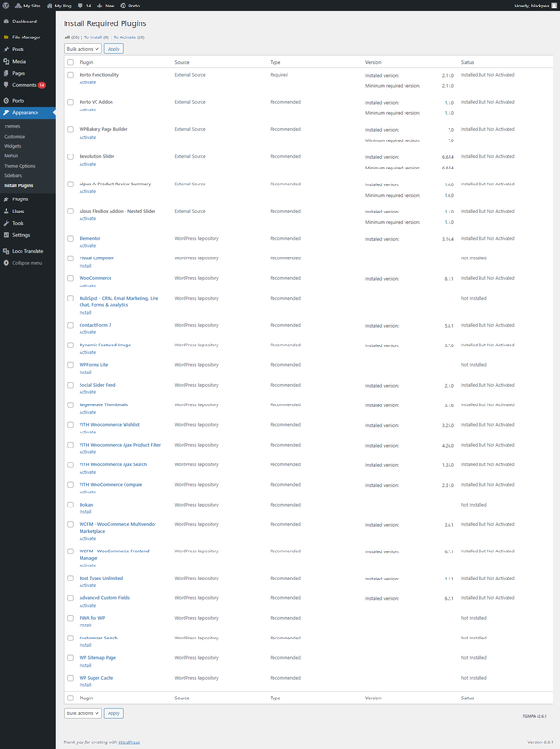Show the All (28) plugins filter
The width and height of the screenshot is (560, 749).
click(72, 37)
